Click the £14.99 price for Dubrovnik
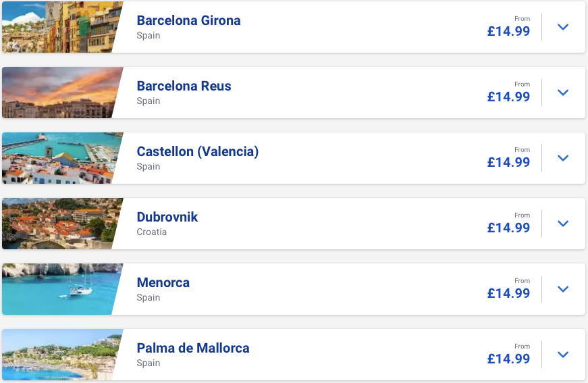The image size is (588, 383). click(508, 228)
